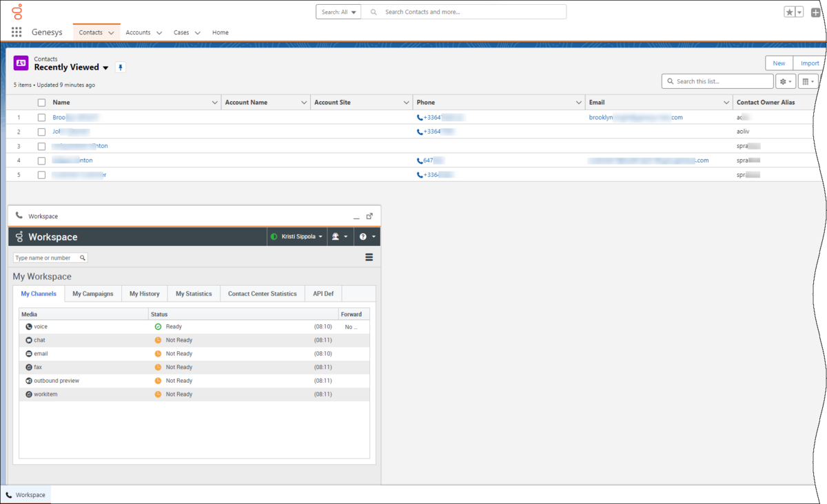Image resolution: width=827 pixels, height=504 pixels.
Task: Open the Recently Viewed list dropdown
Action: [105, 68]
